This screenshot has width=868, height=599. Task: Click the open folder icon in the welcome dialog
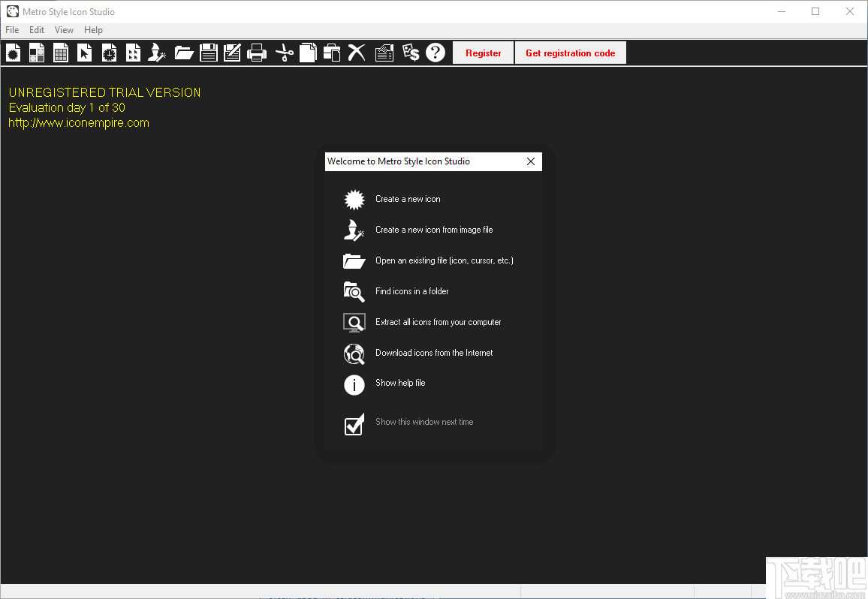coord(354,260)
